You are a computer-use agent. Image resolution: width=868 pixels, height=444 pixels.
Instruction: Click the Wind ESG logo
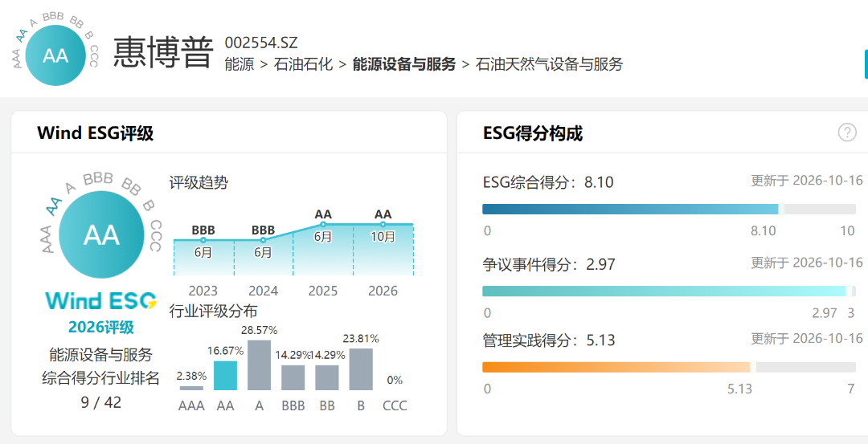[x=100, y=301]
